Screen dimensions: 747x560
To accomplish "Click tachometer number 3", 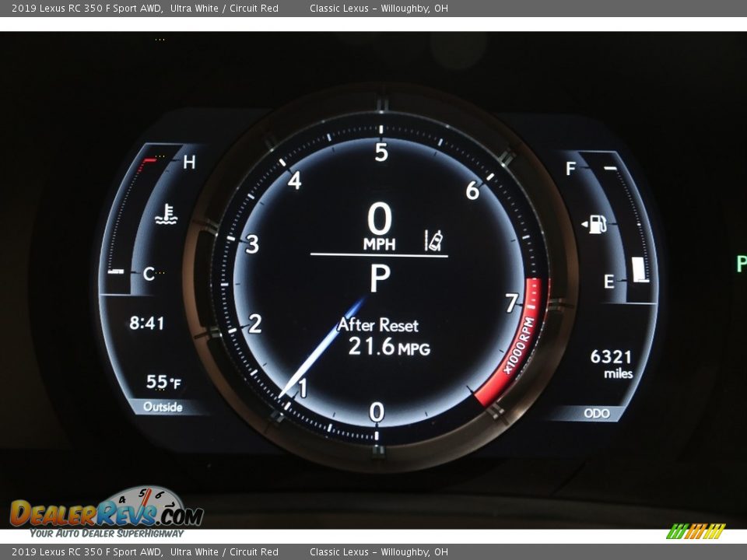I will click(252, 243).
